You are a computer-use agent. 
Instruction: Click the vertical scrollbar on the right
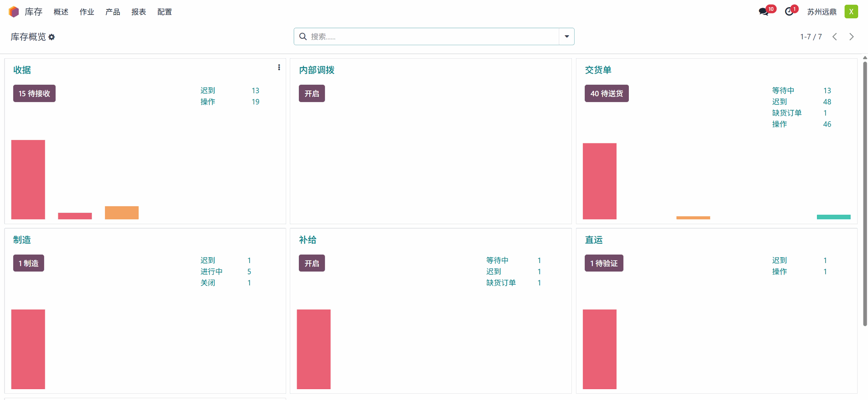tap(865, 194)
